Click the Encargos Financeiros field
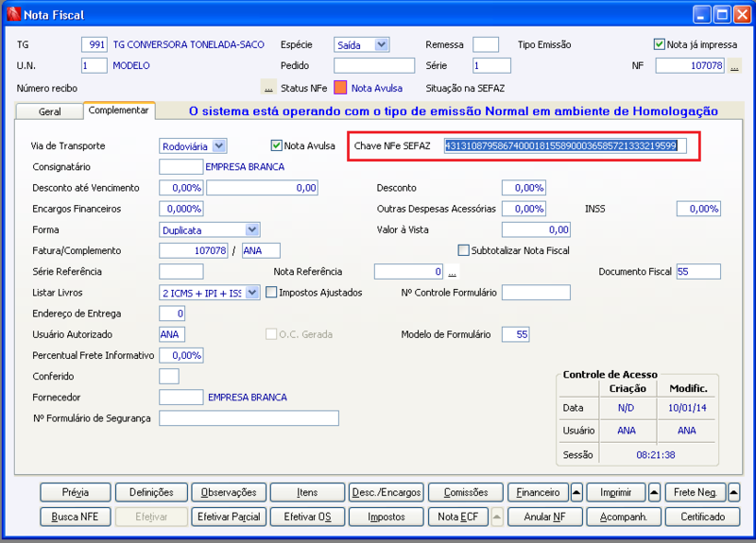756x543 pixels. pos(181,209)
